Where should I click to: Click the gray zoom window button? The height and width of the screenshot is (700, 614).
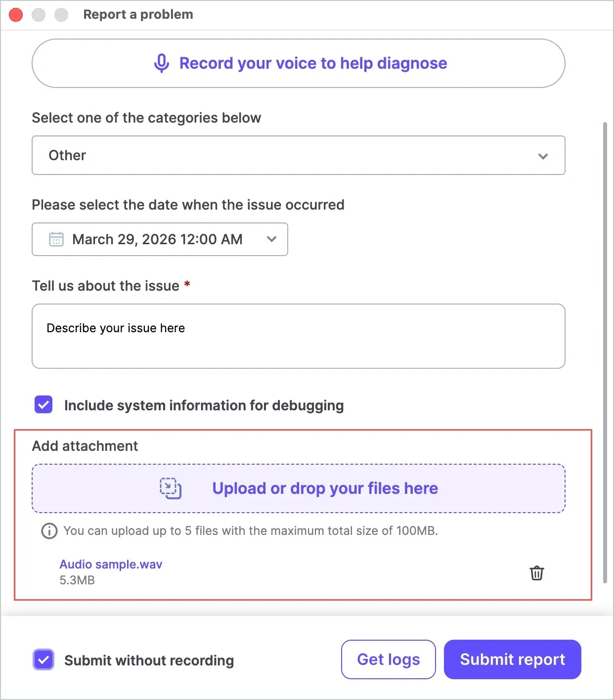tap(61, 15)
